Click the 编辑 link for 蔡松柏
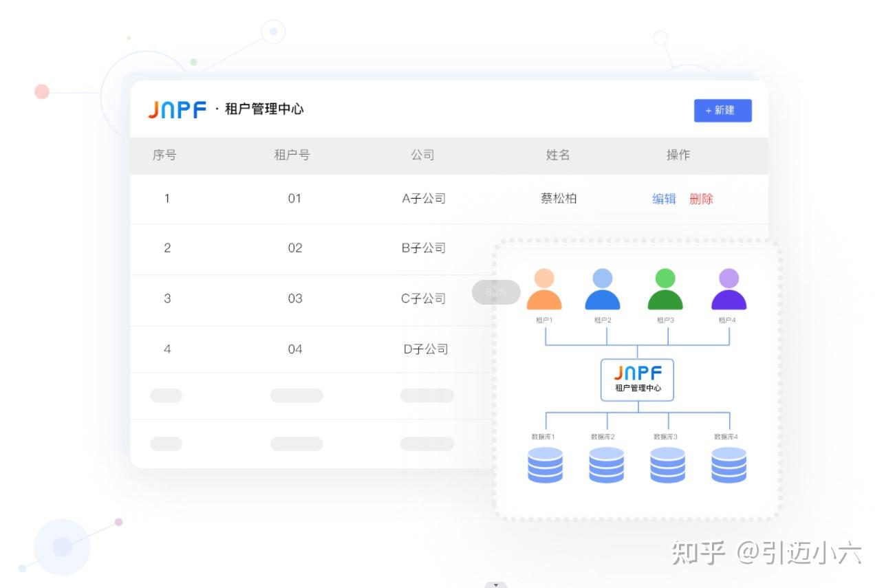 (663, 199)
